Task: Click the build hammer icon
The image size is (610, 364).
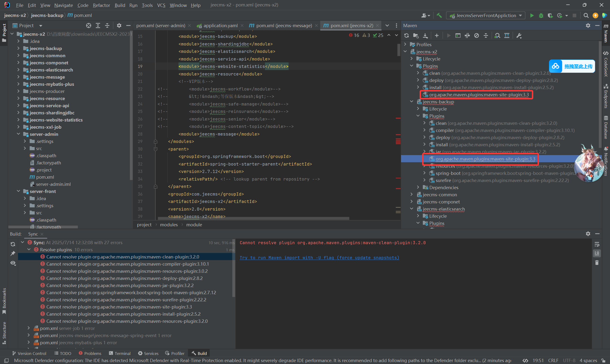Action: 439,15
